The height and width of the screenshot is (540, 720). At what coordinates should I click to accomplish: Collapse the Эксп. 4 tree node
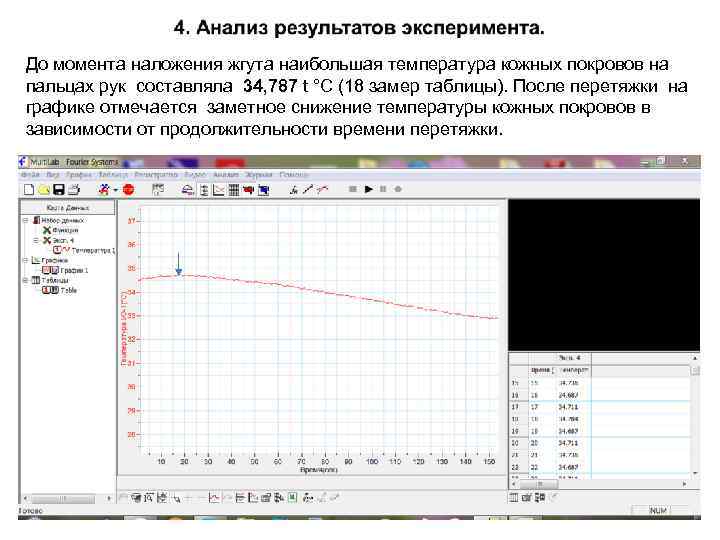click(36, 240)
